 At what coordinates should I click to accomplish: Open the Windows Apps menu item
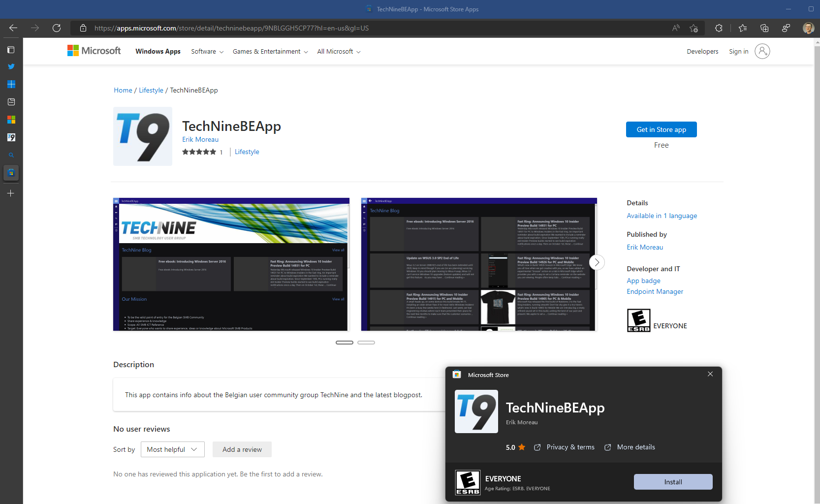pos(158,52)
